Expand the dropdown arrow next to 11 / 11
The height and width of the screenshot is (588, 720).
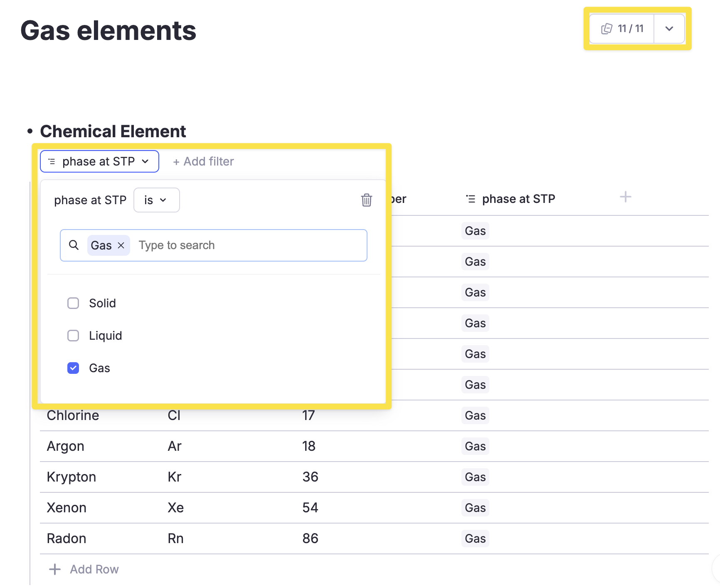tap(669, 29)
